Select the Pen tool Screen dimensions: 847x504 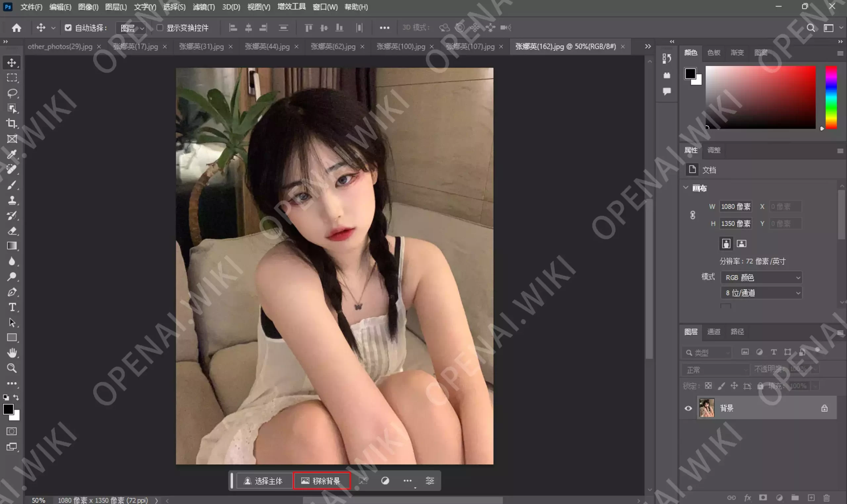click(x=12, y=292)
